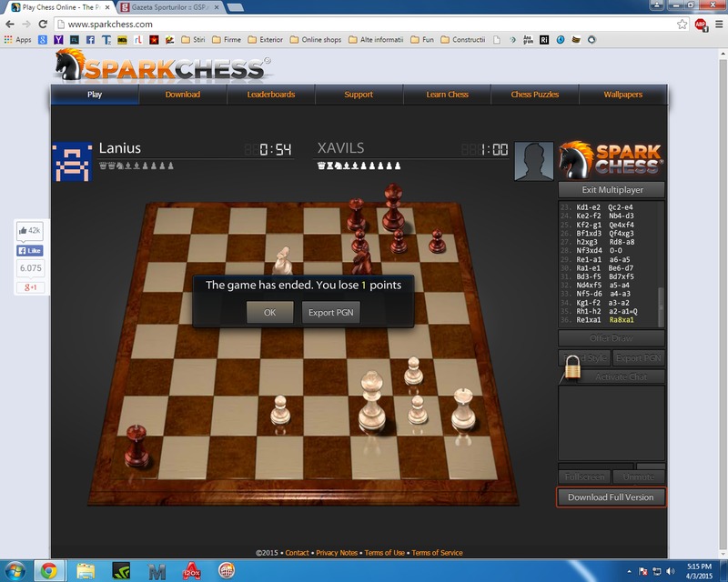This screenshot has width=728, height=582.
Task: Open the Fun bookmarks folder
Action: tap(422, 40)
